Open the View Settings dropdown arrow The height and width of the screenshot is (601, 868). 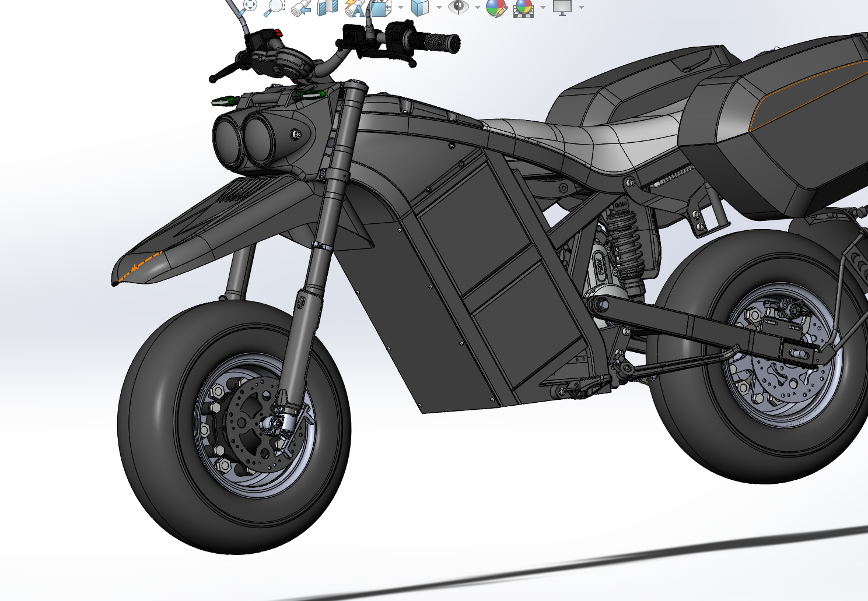coord(582,8)
